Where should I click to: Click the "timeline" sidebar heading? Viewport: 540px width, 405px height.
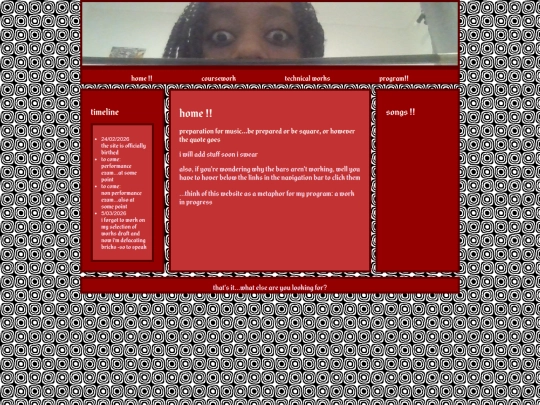click(x=105, y=112)
